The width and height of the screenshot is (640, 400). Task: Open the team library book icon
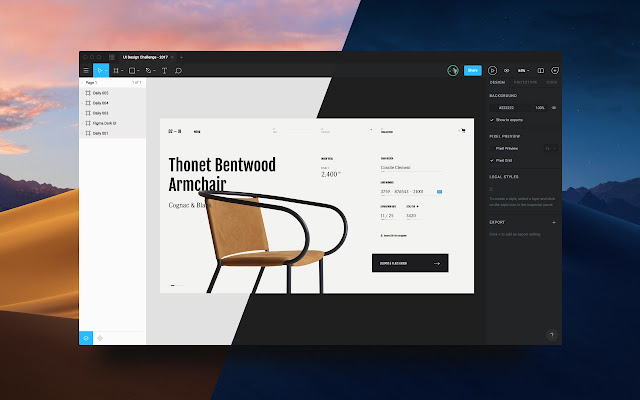click(x=540, y=71)
